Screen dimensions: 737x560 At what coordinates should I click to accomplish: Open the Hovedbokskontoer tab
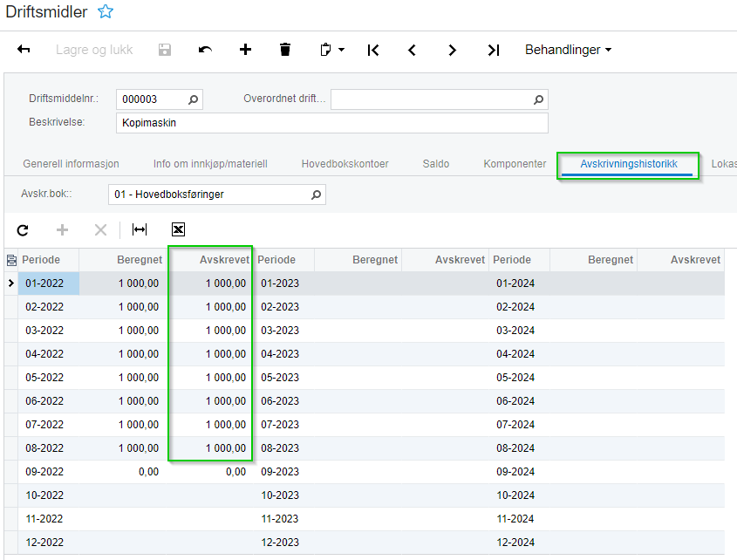click(345, 164)
